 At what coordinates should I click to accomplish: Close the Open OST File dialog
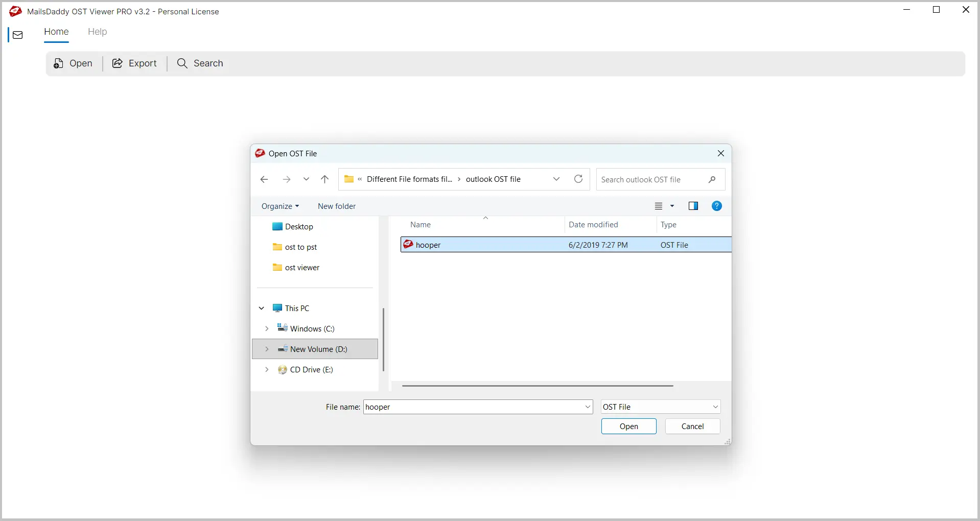tap(721, 153)
